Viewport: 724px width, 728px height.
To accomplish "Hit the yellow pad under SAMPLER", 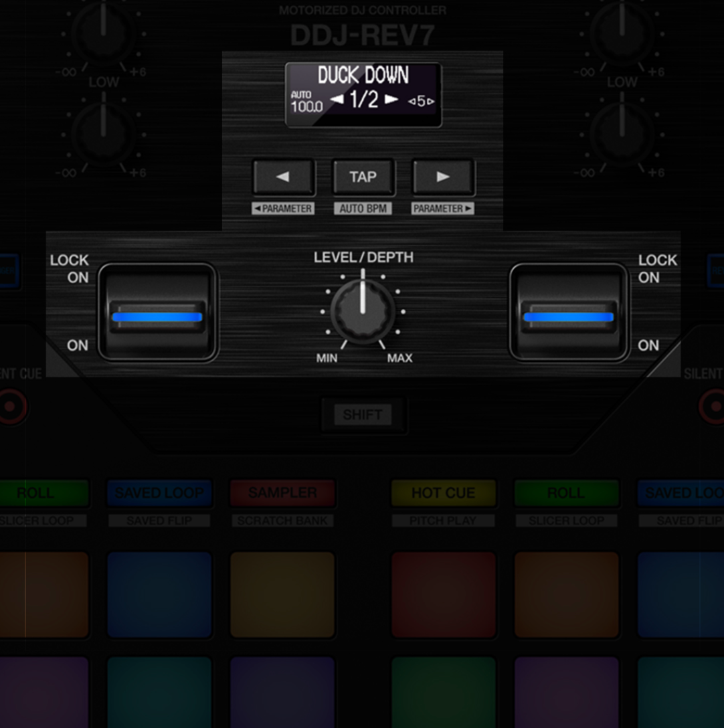I will (282, 594).
